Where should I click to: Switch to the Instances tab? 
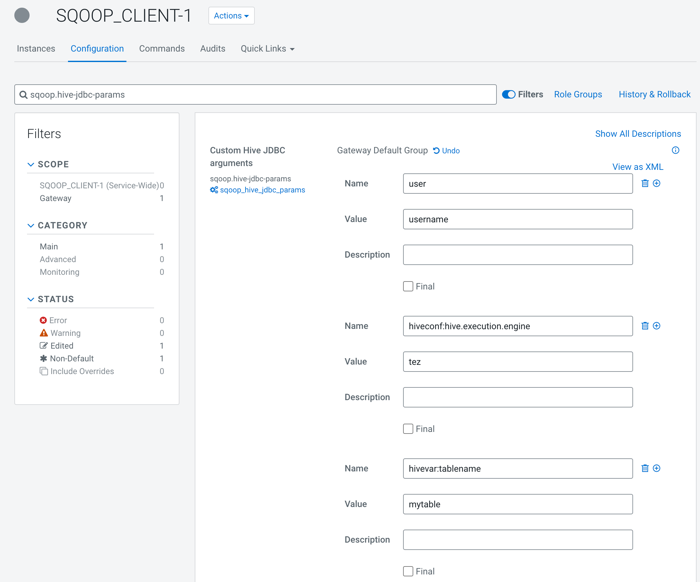click(36, 49)
